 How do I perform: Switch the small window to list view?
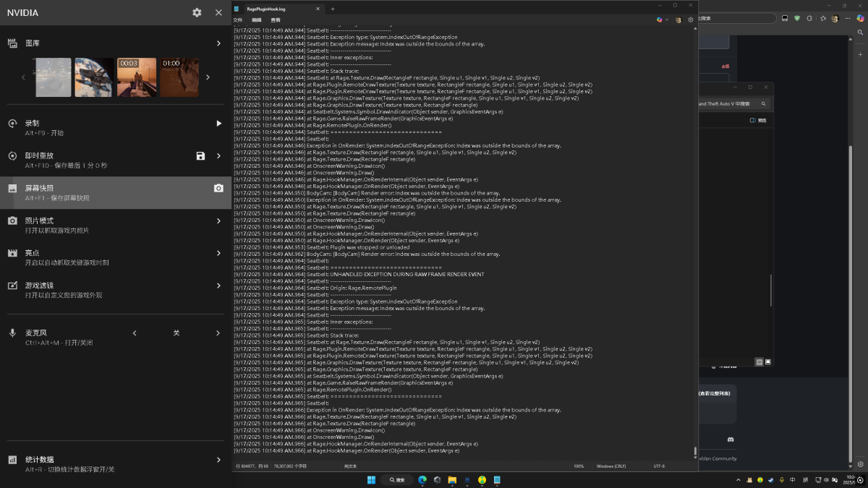759,362
